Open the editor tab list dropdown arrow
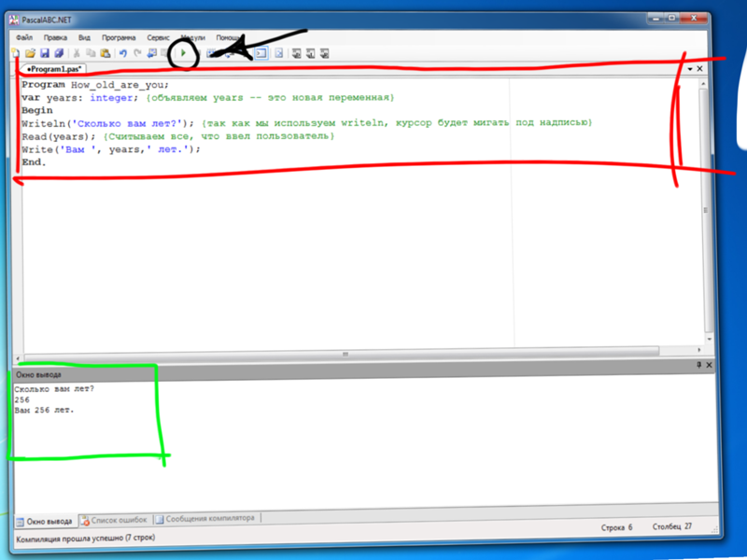 click(690, 69)
